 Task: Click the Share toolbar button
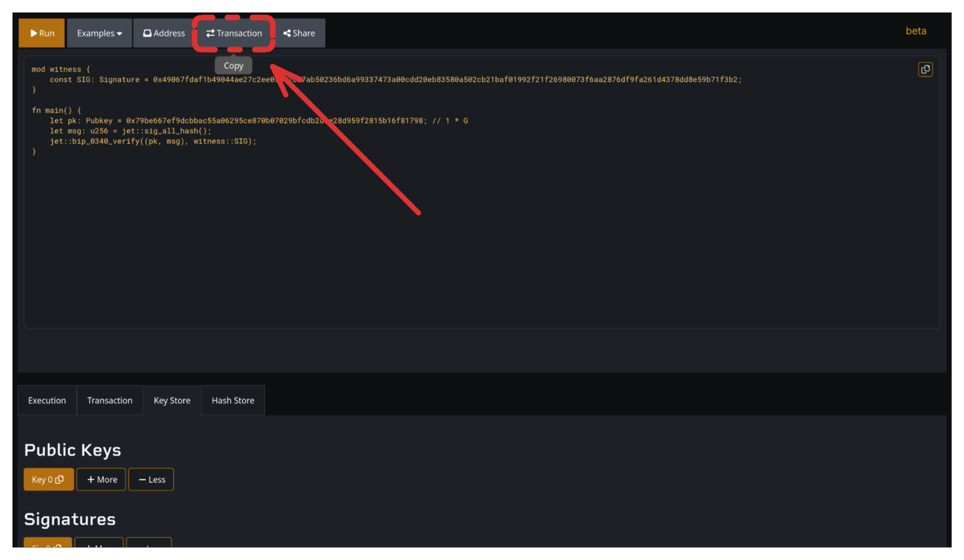[x=299, y=33]
